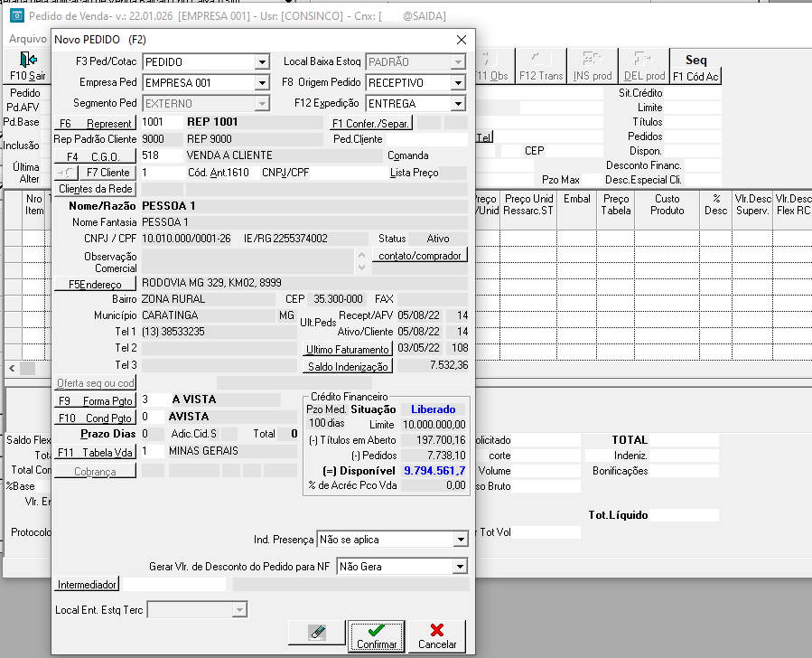Click the Tel button in the main window

coord(484,137)
